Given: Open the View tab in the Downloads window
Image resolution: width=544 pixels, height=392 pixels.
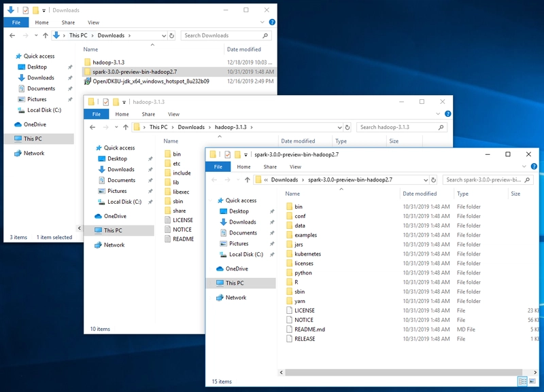Looking at the screenshot, I should 93,22.
